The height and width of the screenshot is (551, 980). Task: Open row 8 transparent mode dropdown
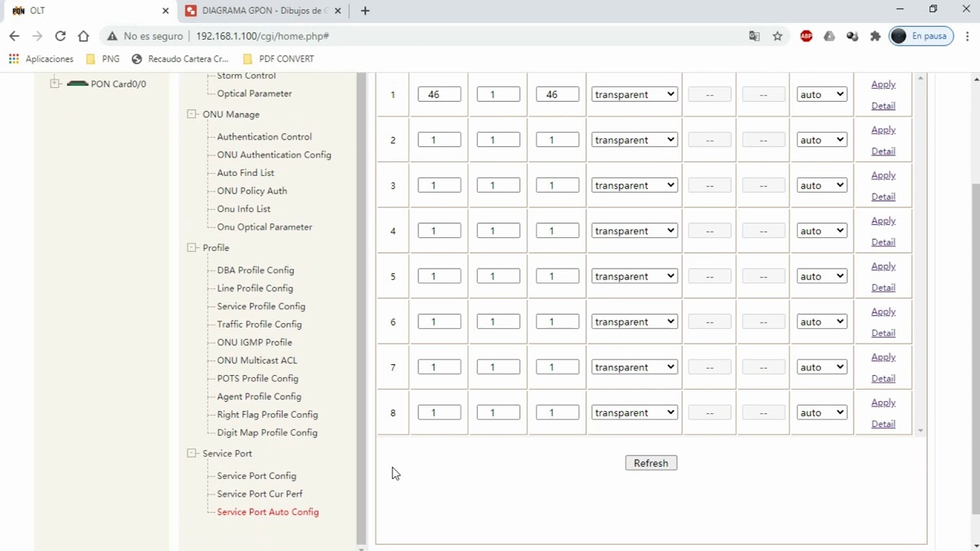(634, 412)
